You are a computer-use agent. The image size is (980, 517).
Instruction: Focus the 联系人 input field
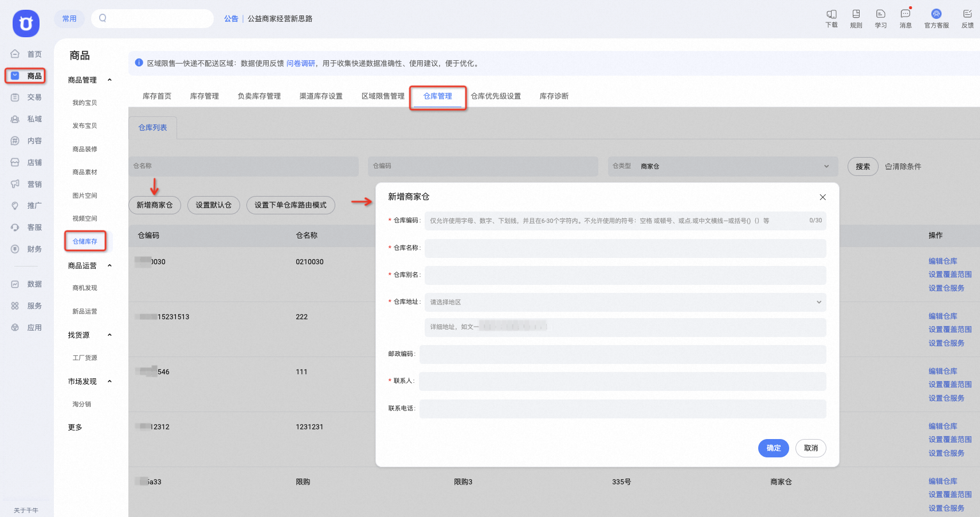[x=623, y=381]
